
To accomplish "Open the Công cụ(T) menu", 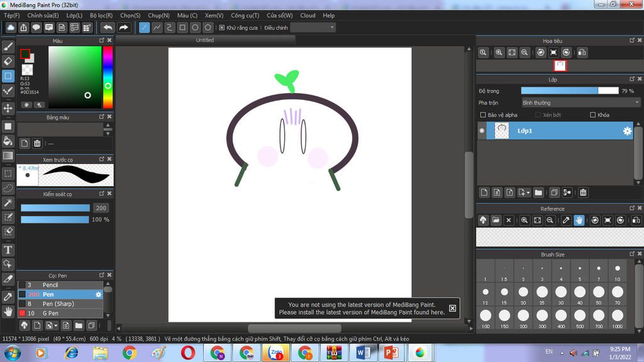I will 245,16.
